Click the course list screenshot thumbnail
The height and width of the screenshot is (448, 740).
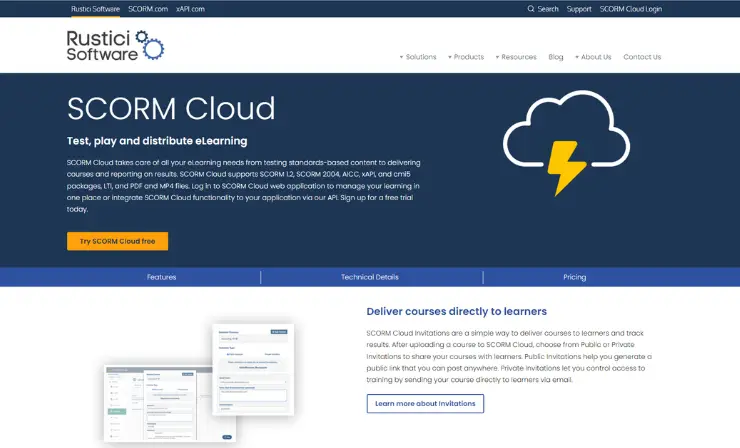pos(170,404)
